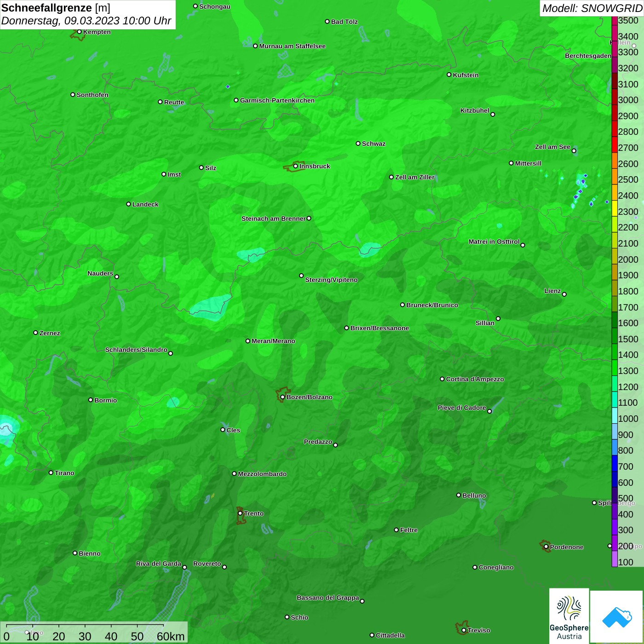This screenshot has height=644, width=644.
Task: Click the Mittersill label
Action: pyautogui.click(x=529, y=163)
